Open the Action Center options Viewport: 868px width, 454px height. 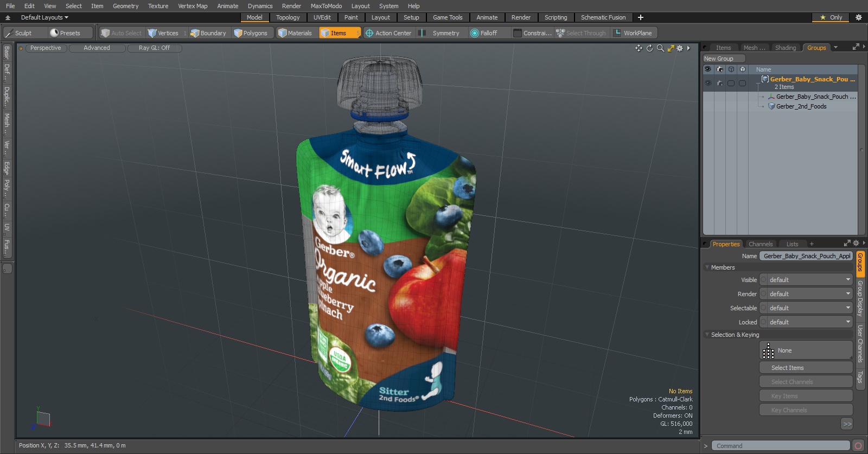388,33
